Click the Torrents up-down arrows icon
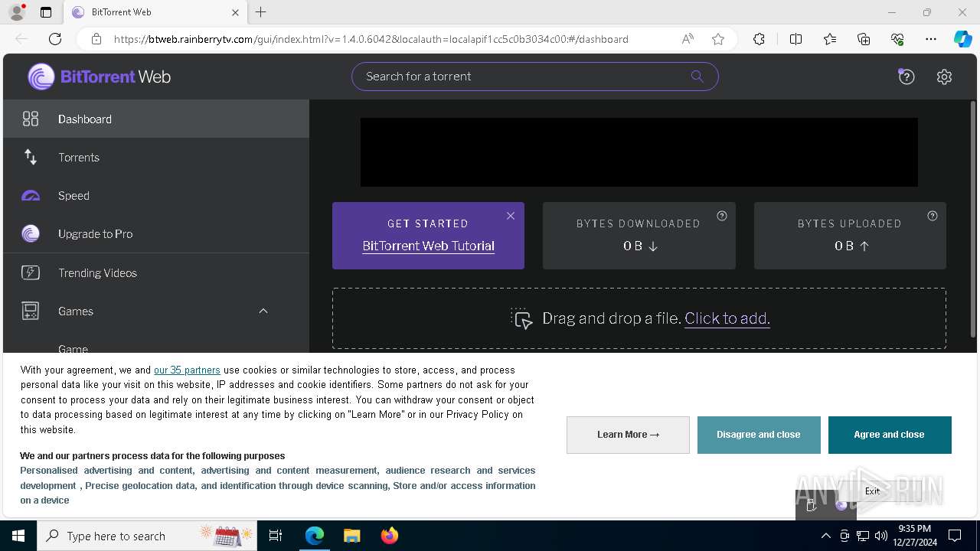980x551 pixels. (x=31, y=157)
